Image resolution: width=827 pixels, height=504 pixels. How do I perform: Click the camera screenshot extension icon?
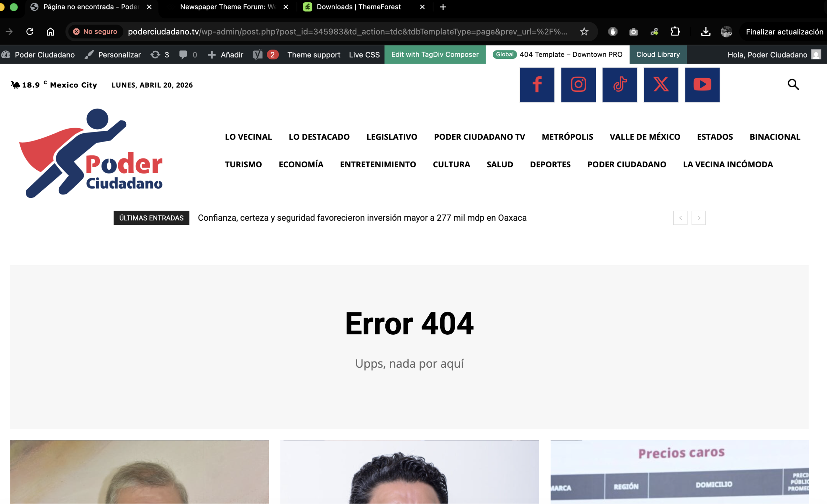click(x=633, y=32)
